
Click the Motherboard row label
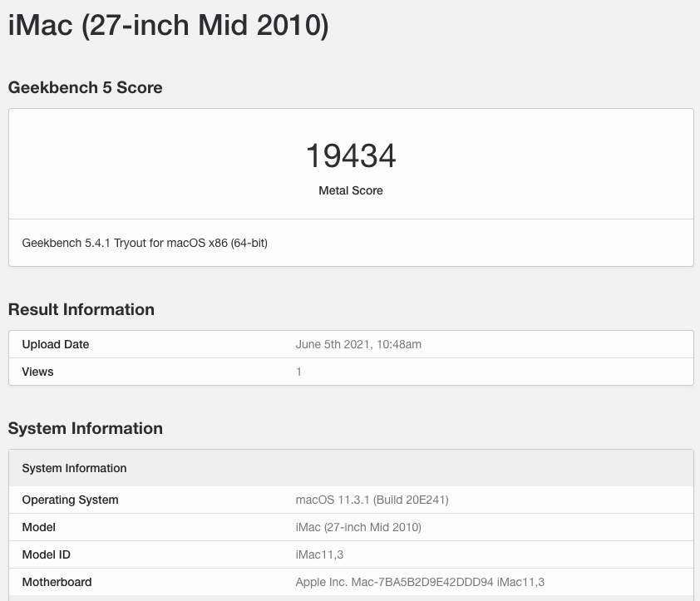click(x=57, y=582)
